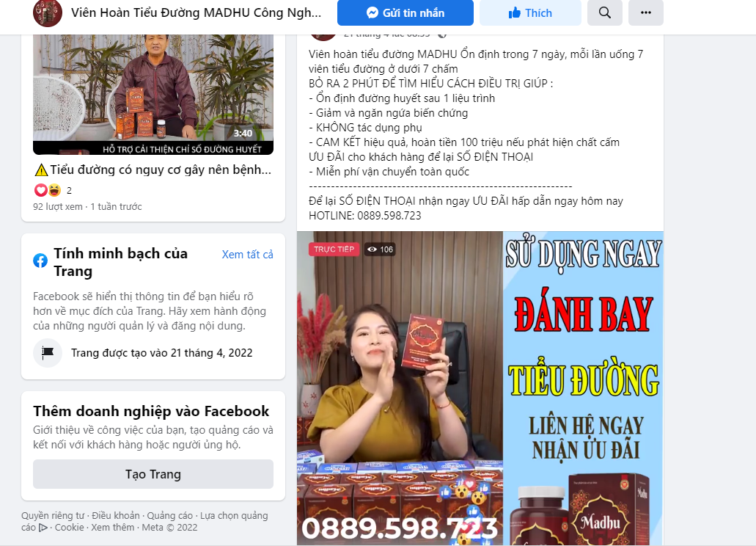The height and width of the screenshot is (546, 756).
Task: Click Xem tất cả in page transparency
Action: pyautogui.click(x=247, y=254)
